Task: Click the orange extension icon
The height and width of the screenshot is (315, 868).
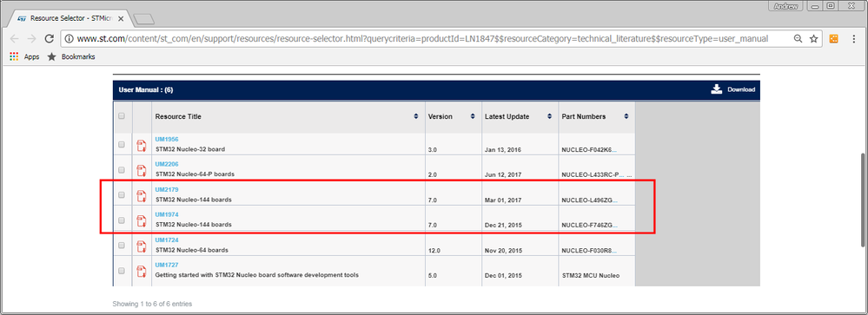Action: pos(833,39)
